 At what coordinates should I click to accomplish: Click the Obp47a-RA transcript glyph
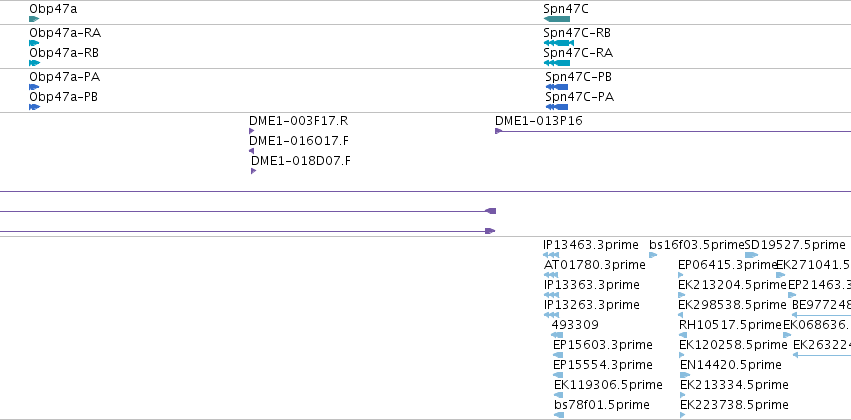point(34,43)
